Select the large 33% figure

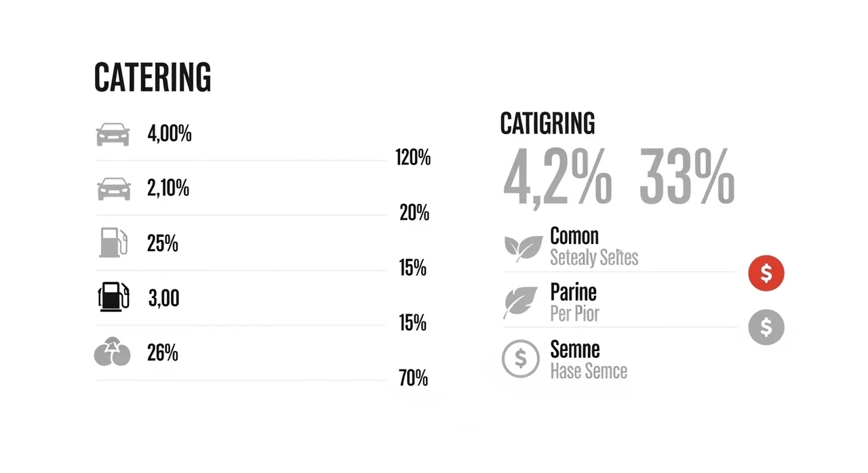(686, 178)
